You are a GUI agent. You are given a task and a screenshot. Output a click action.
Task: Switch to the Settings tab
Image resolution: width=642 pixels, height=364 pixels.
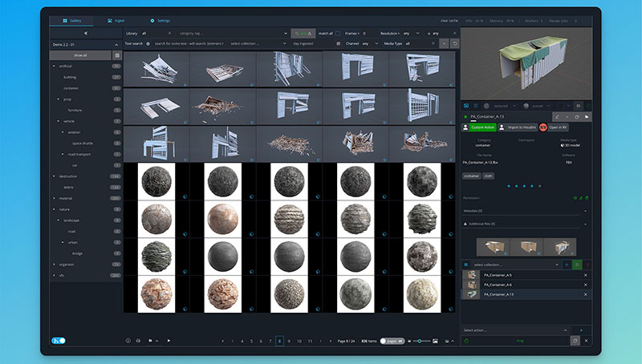tap(160, 21)
